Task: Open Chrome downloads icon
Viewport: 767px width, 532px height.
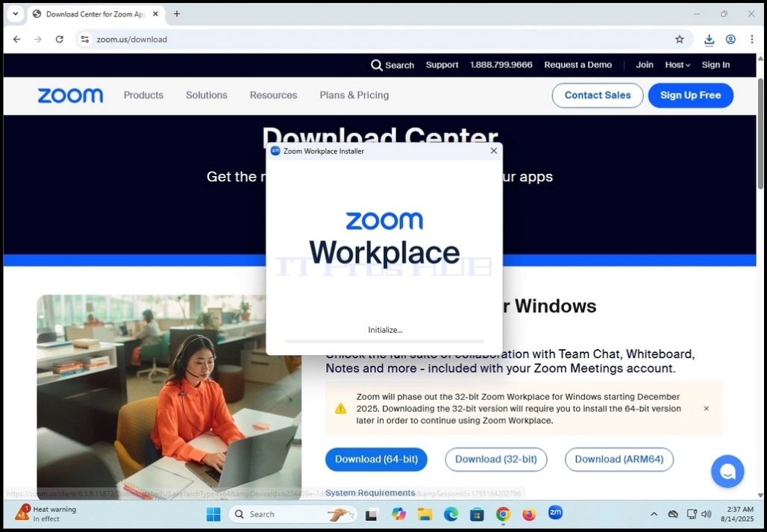Action: tap(709, 40)
